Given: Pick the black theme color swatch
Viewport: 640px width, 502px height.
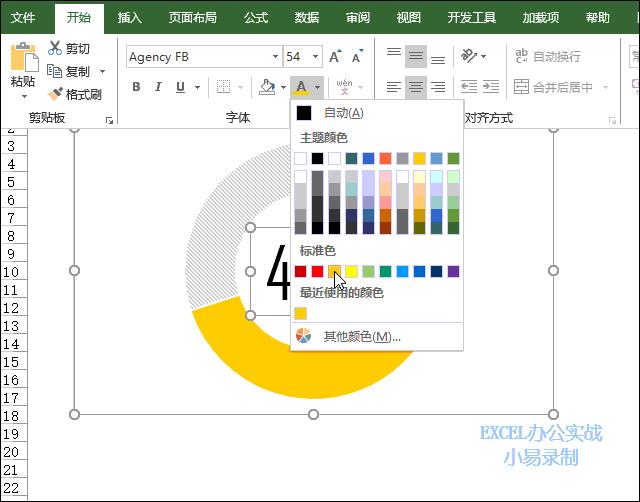Looking at the screenshot, I should (x=317, y=158).
